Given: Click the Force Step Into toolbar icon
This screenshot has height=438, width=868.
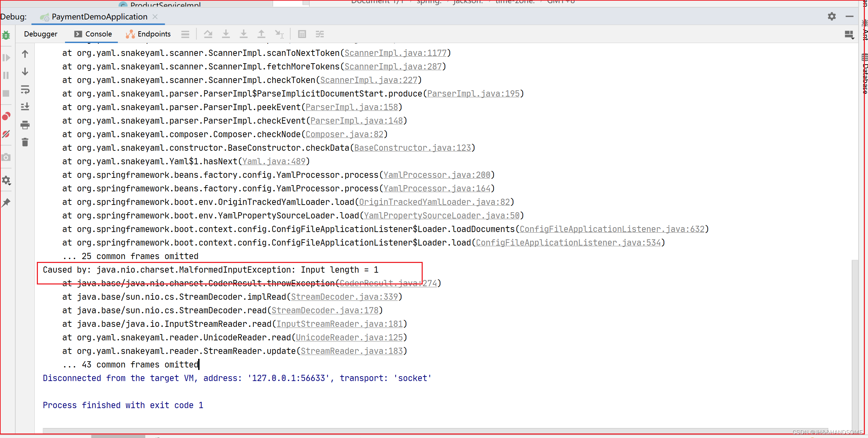Looking at the screenshot, I should 244,34.
